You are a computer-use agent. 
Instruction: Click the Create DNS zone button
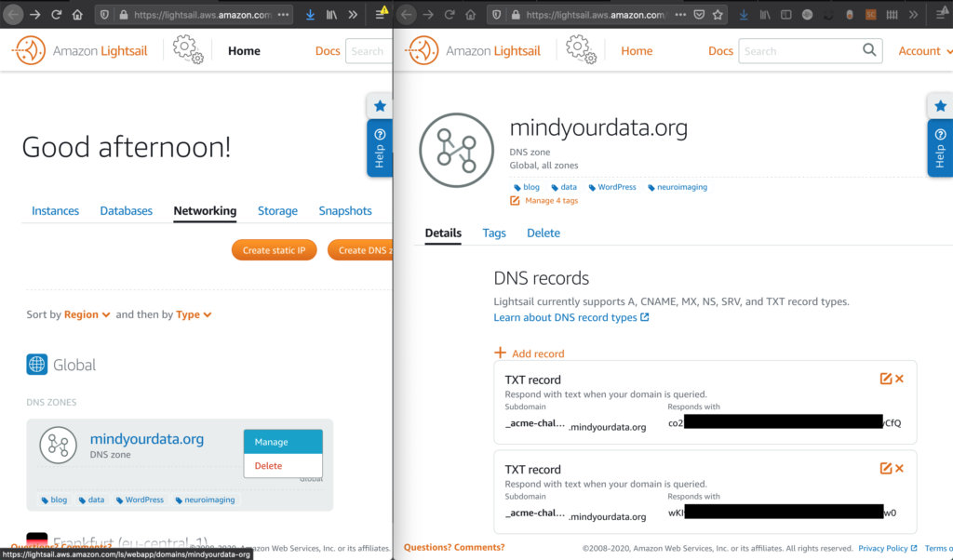360,250
